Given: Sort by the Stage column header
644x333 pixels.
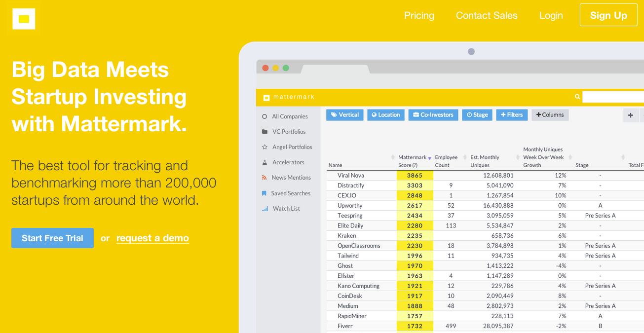Looking at the screenshot, I should pyautogui.click(x=582, y=165).
